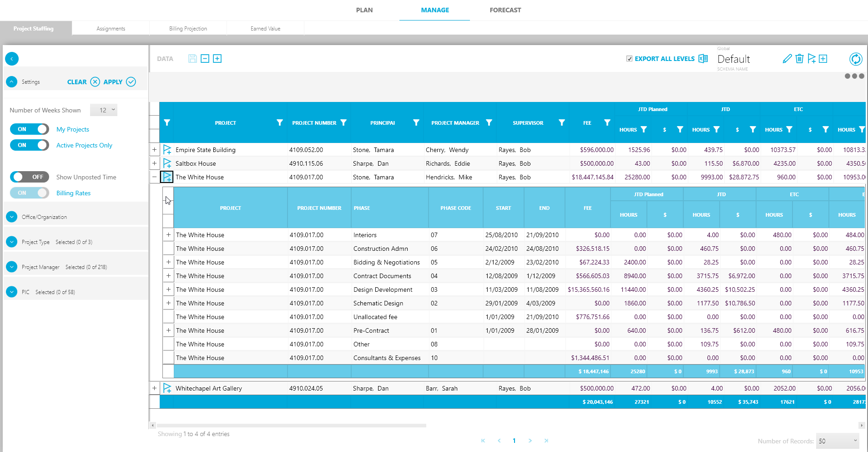
Task: Click the refresh icon in the toolbar
Action: pos(855,59)
